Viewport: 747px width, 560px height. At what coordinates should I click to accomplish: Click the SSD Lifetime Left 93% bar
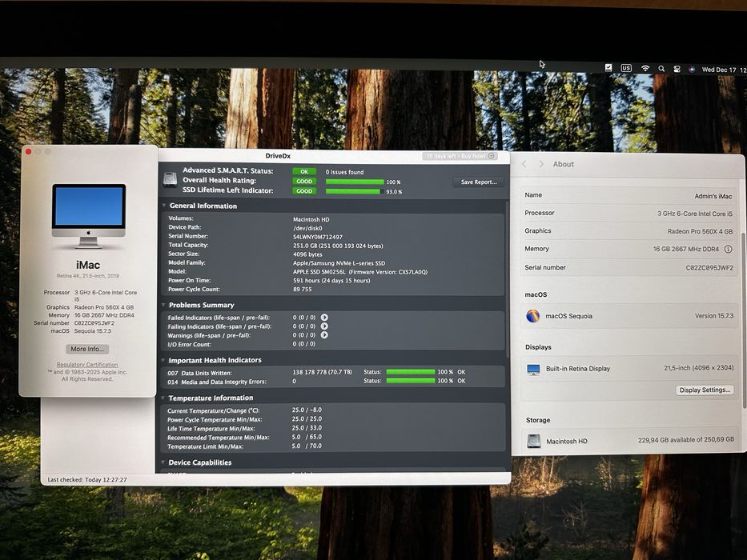click(x=355, y=191)
